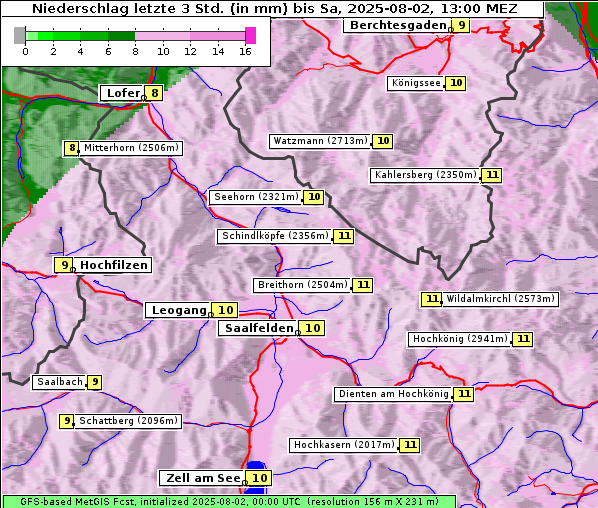The image size is (598, 508).
Task: Click the value 8 beside Mitterhorn
Action: [72, 148]
